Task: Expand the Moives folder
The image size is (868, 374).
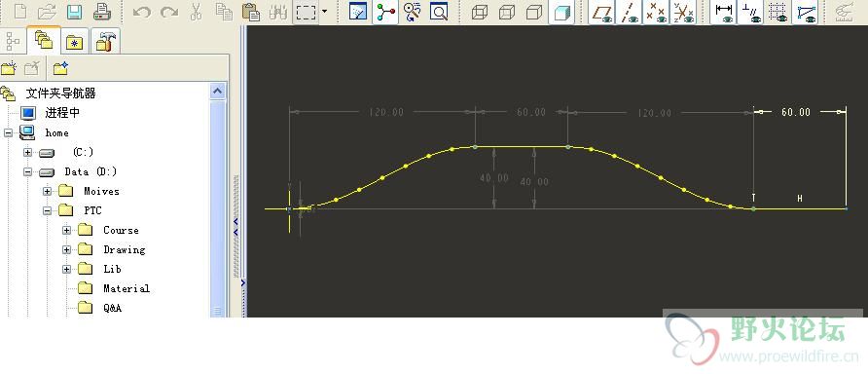Action: (48, 191)
